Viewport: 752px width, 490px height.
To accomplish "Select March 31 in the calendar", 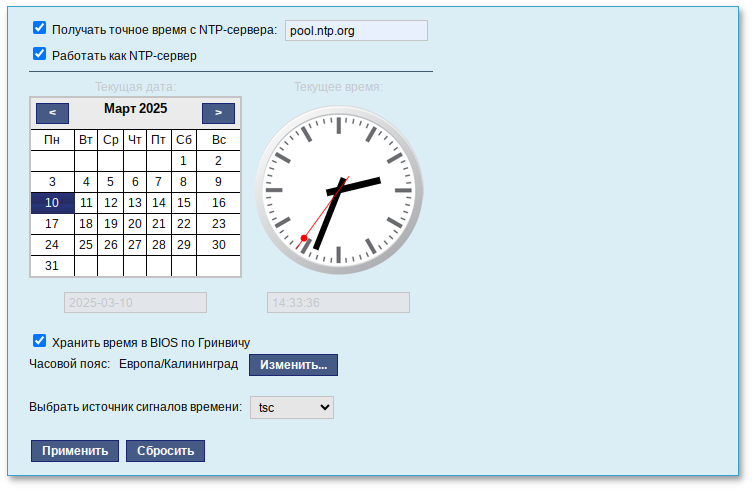I will pyautogui.click(x=52, y=266).
